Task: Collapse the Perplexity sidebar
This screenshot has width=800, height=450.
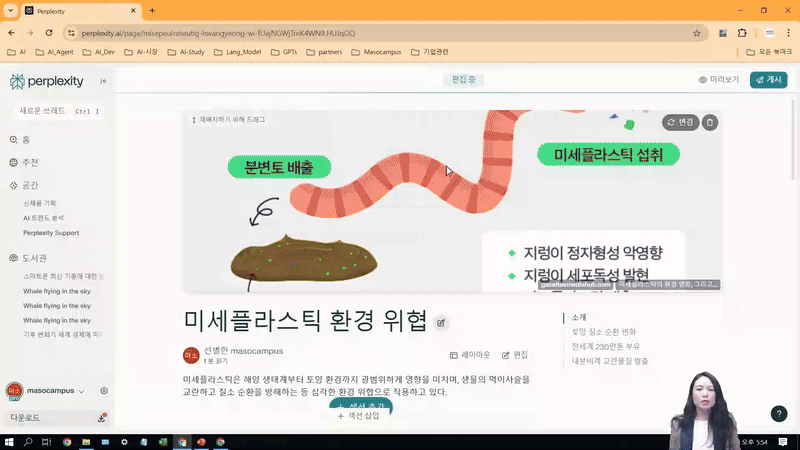Action: (104, 81)
